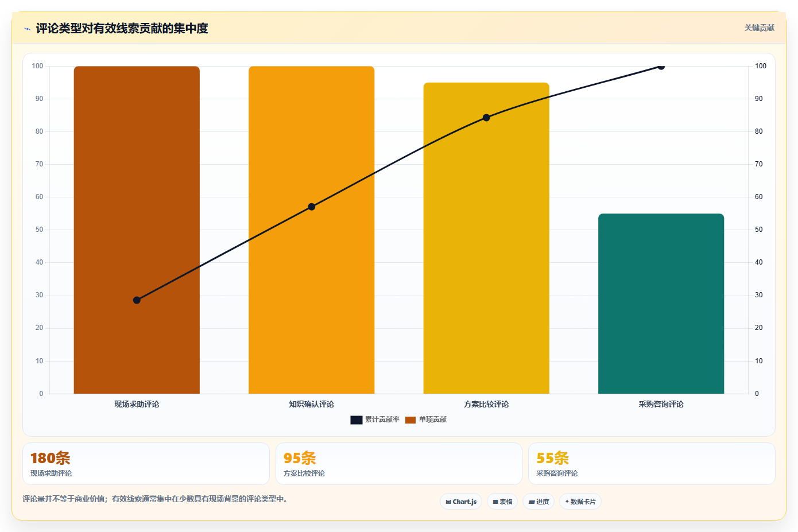Click the dark navy 累计贡献率 legend swatch
The image size is (798, 532).
pos(356,420)
